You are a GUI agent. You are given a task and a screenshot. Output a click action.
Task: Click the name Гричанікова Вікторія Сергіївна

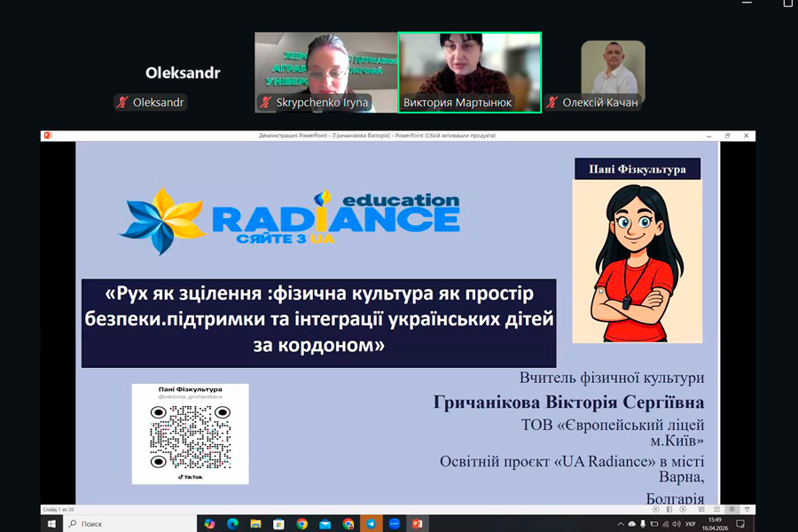click(x=569, y=403)
